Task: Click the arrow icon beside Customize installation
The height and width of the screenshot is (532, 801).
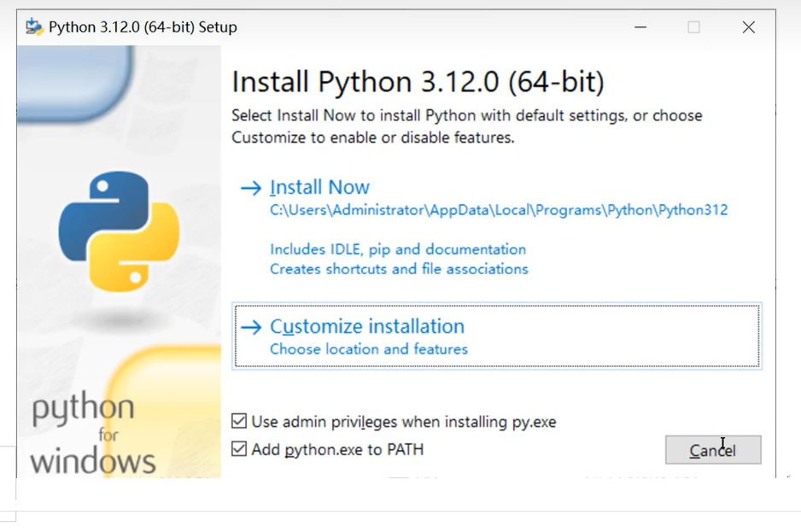Action: tap(250, 327)
